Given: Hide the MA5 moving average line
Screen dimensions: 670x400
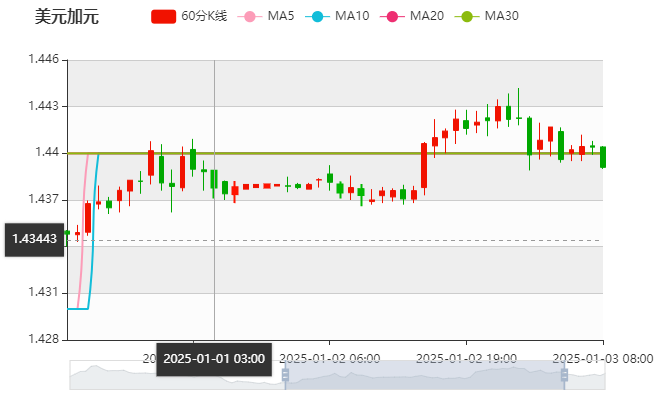Looking at the screenshot, I should [x=265, y=16].
